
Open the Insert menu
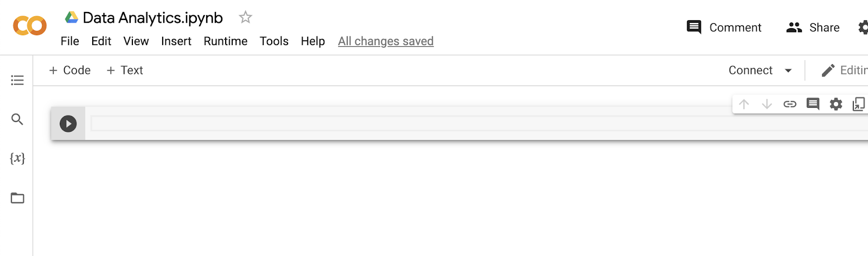tap(176, 41)
